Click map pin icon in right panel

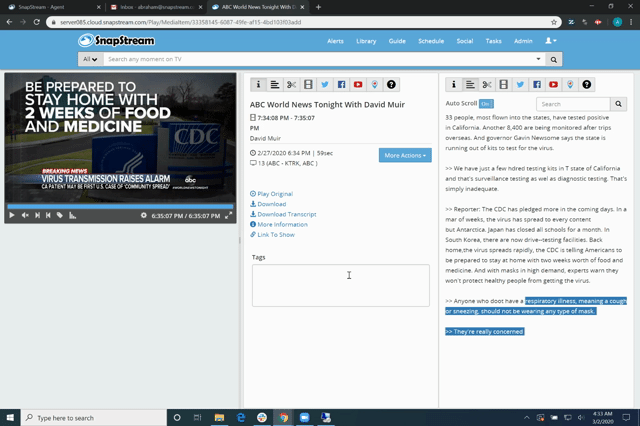(570, 84)
